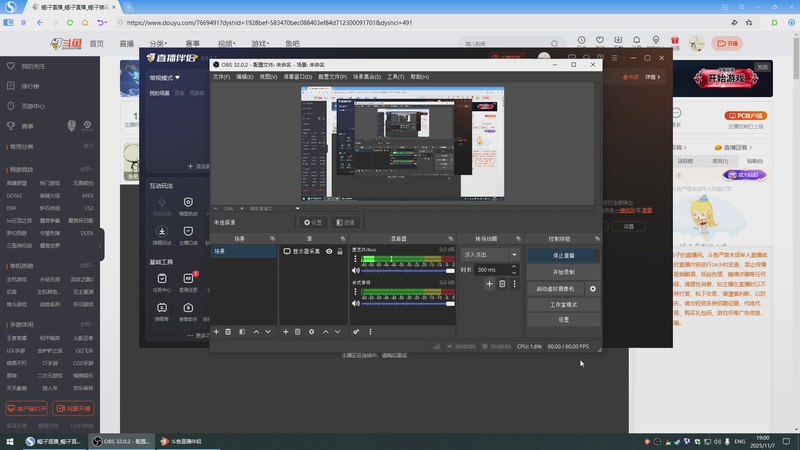Move source down in sources panel toolbar
Image resolution: width=800 pixels, height=450 pixels.
coord(337,332)
